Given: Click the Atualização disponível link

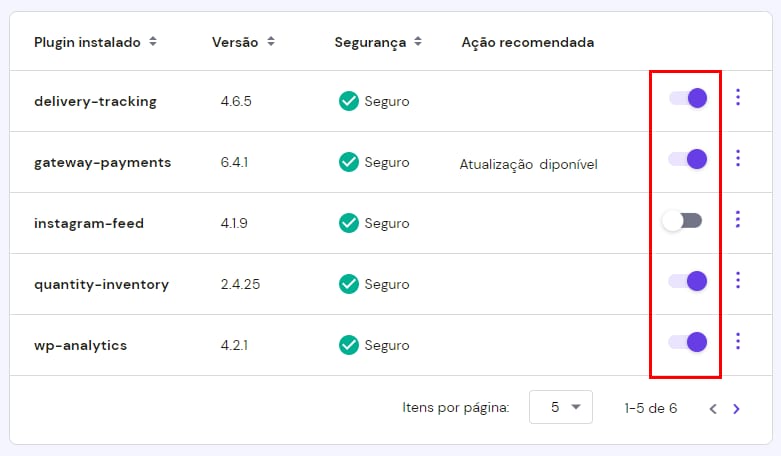Looking at the screenshot, I should click(x=528, y=164).
